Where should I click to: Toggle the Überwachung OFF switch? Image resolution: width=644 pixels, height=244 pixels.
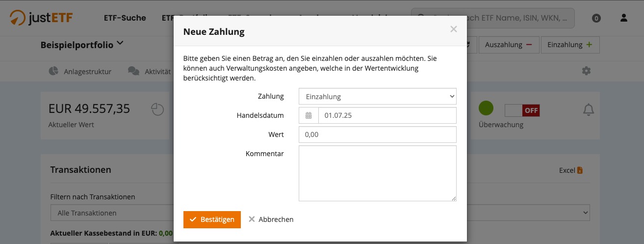(x=522, y=110)
